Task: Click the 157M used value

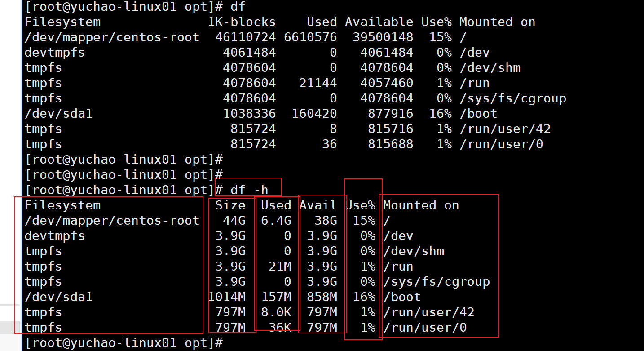Action: [276, 297]
